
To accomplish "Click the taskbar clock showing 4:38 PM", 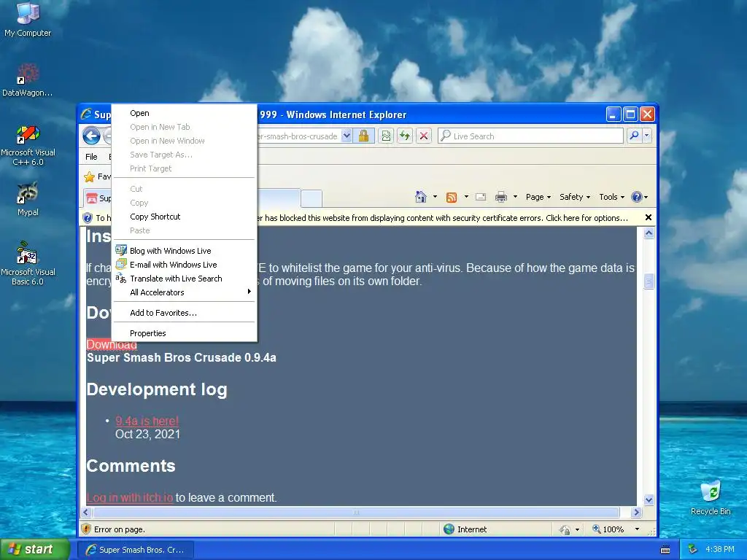I will point(719,550).
